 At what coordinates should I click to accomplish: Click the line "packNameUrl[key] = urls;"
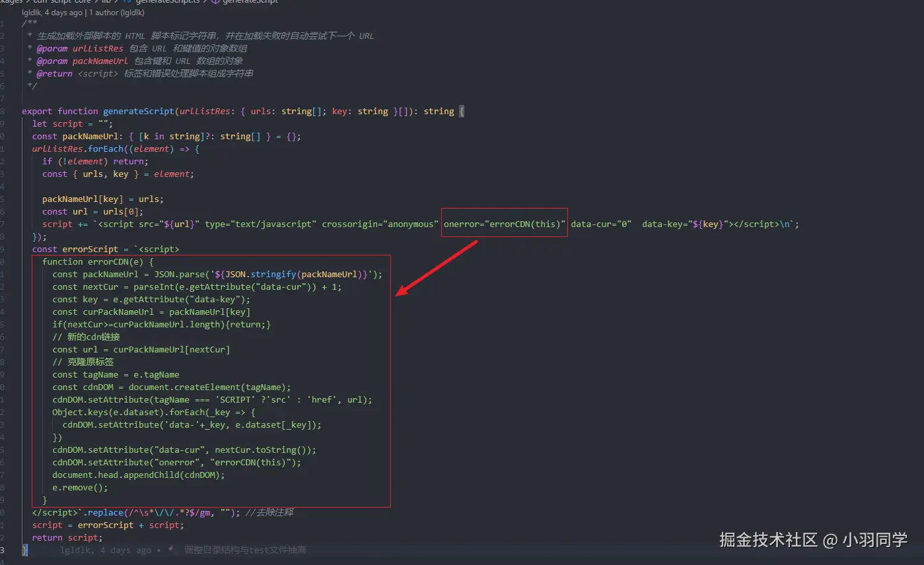click(103, 199)
